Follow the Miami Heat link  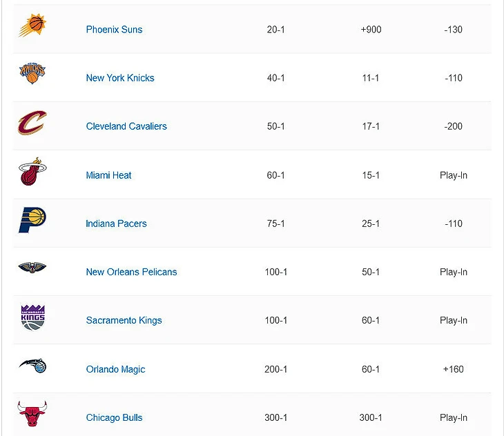tap(108, 175)
